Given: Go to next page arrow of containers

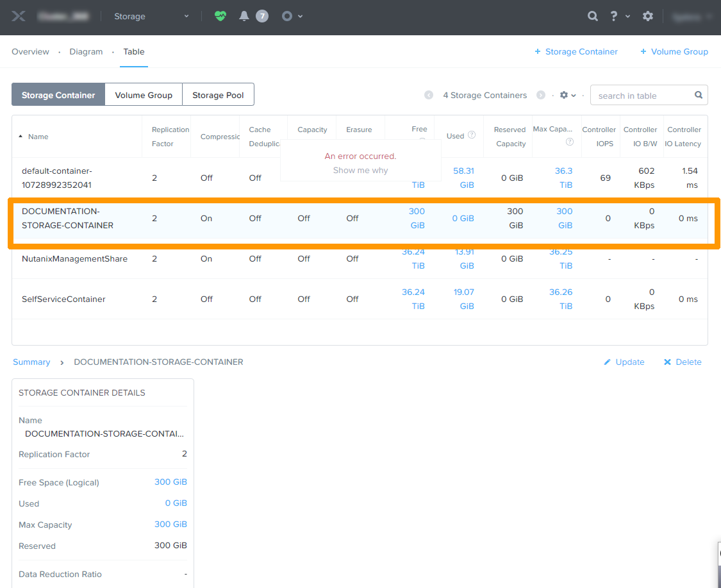Looking at the screenshot, I should (x=541, y=96).
